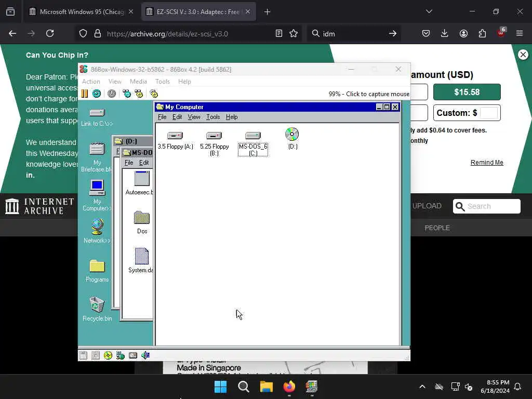Viewport: 532px width, 399px height.
Task: Click second floppy drive status bar icon
Action: coord(96,355)
